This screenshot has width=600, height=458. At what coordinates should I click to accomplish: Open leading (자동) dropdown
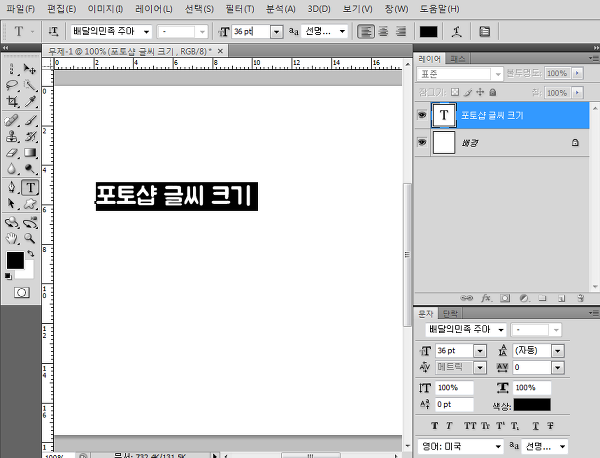pos(558,351)
